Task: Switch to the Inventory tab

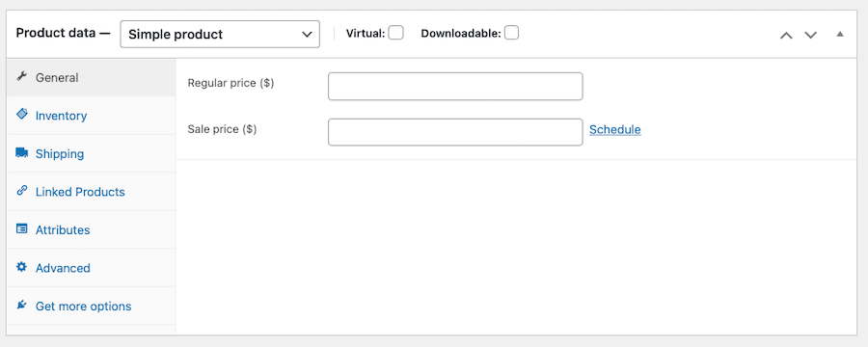Action: coord(92,116)
